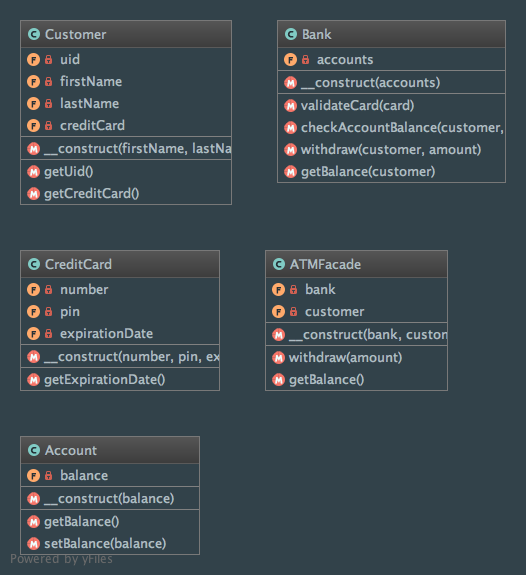
Task: Click method icon next to withdraw(amount)
Action: click(278, 358)
